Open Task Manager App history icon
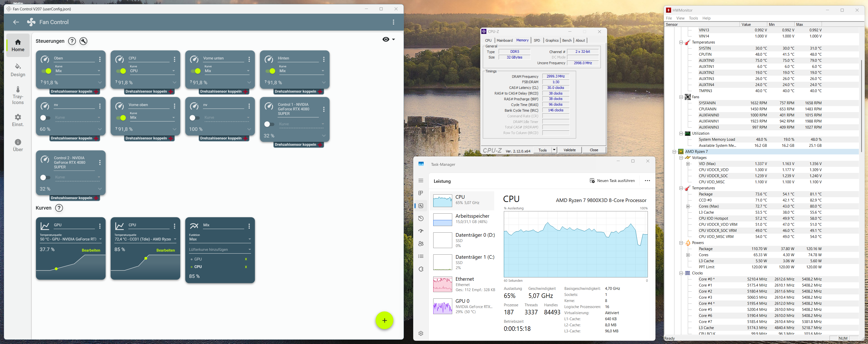Image resolution: width=868 pixels, height=344 pixels. (x=421, y=218)
